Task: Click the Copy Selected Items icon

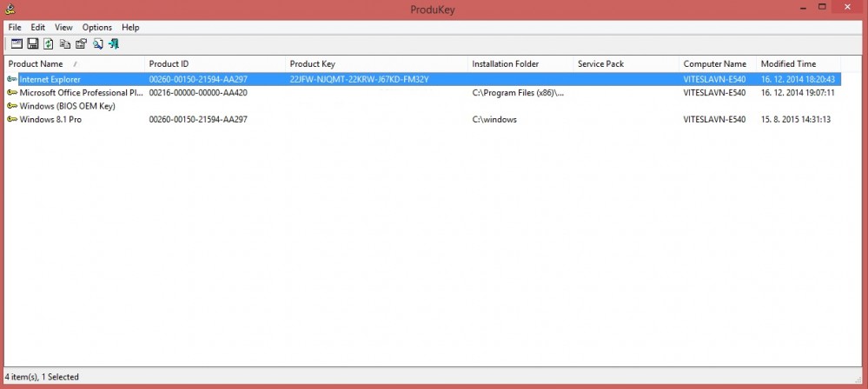Action: pyautogui.click(x=64, y=43)
